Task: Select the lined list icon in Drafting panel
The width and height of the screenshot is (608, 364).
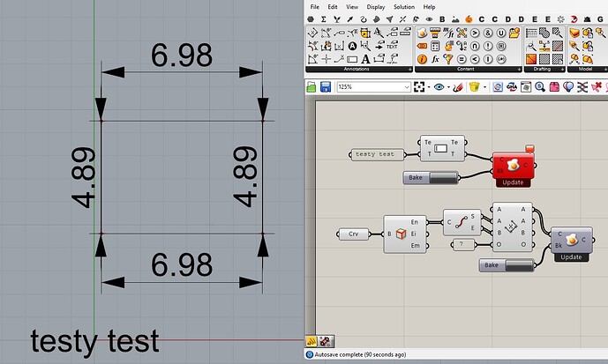Action: 531,33
